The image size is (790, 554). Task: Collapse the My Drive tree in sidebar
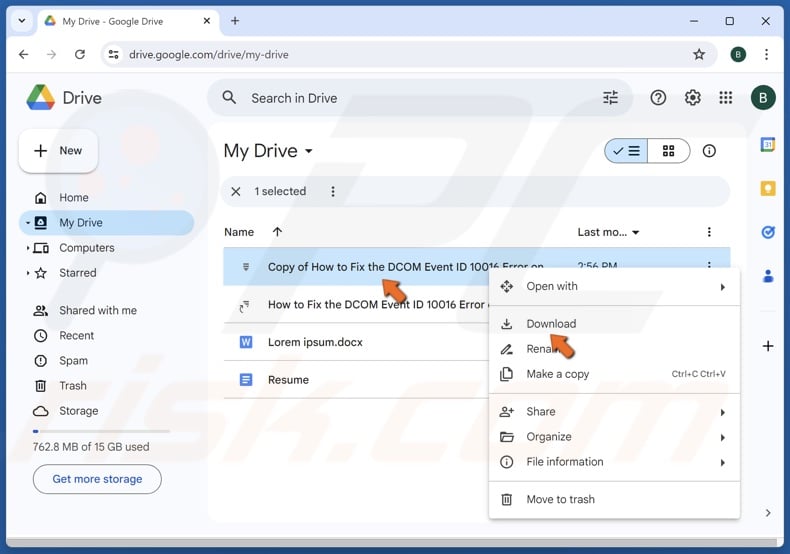[x=27, y=223]
